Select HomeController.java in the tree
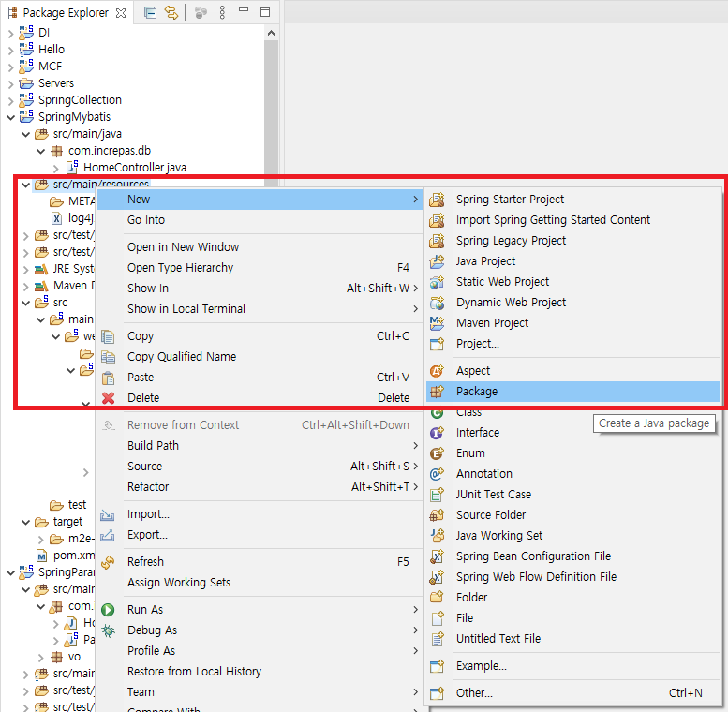This screenshot has width=728, height=712. (135, 167)
